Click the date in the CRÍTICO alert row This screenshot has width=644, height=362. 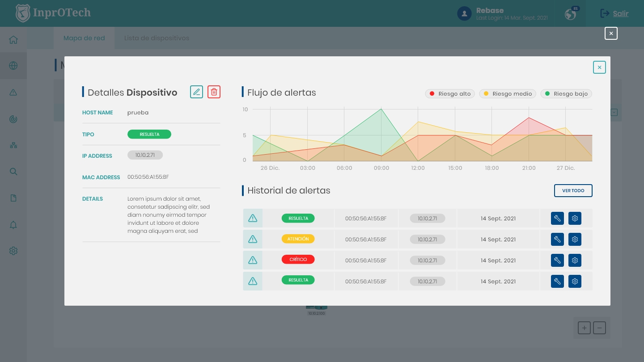coord(498,260)
